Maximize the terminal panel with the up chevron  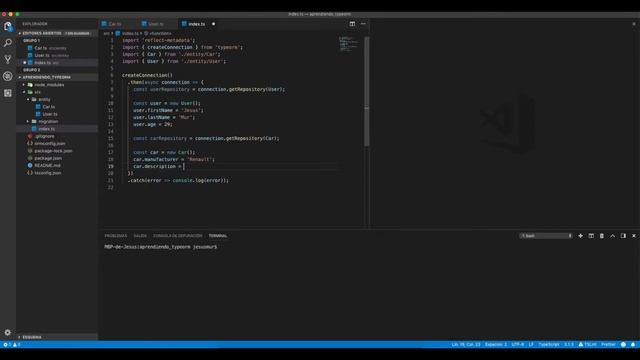[x=612, y=236]
